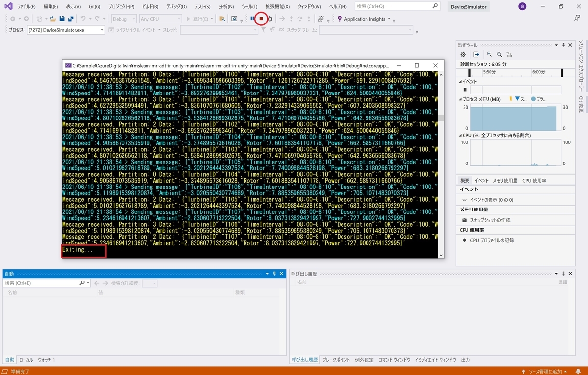
Task: Open the feedback icon at top right
Action: click(577, 18)
